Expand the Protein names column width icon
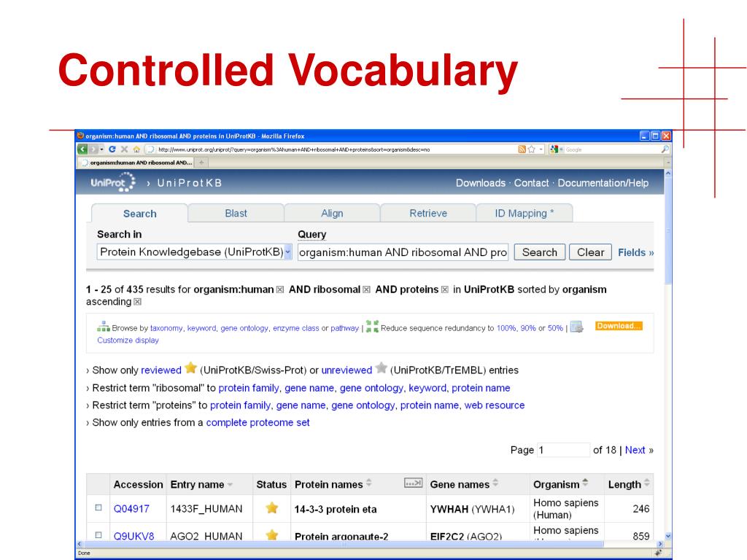Screen dimensions: 747x560 [x=413, y=483]
